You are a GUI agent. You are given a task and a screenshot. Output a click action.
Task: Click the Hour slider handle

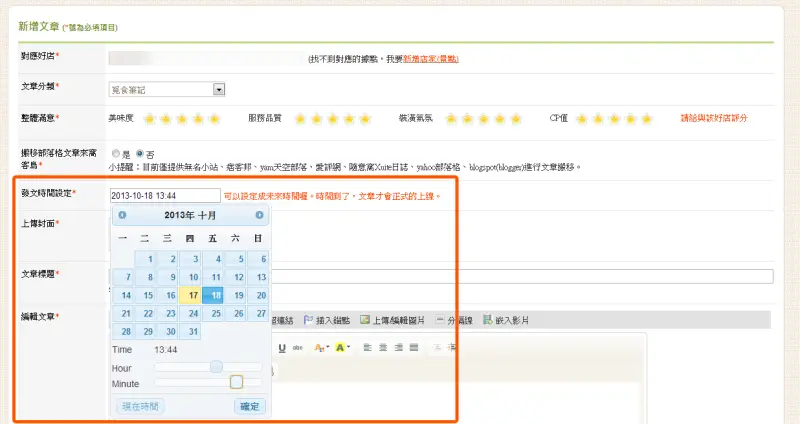[216, 367]
